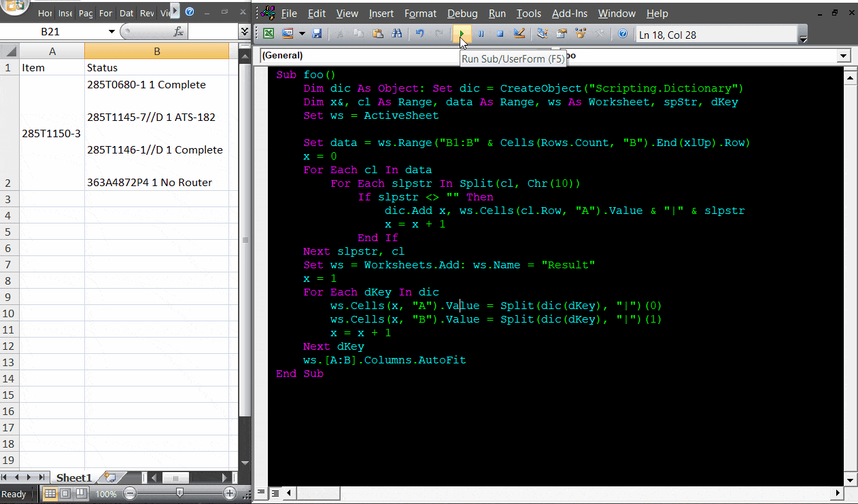This screenshot has width=858, height=504.
Task: Switch to Normal view in status bar
Action: pyautogui.click(x=50, y=494)
